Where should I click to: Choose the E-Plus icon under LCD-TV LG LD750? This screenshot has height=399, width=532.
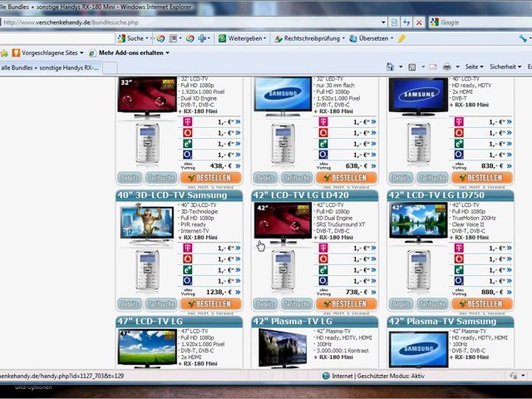tap(460, 269)
